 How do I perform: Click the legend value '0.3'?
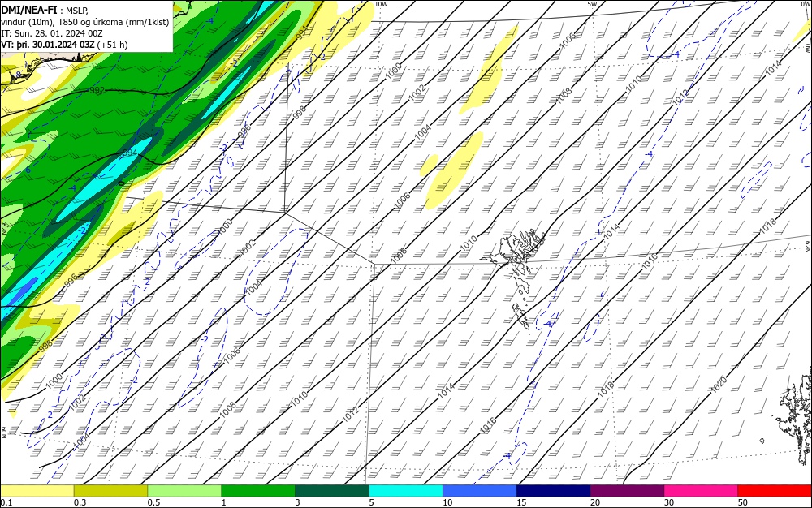pos(80,502)
